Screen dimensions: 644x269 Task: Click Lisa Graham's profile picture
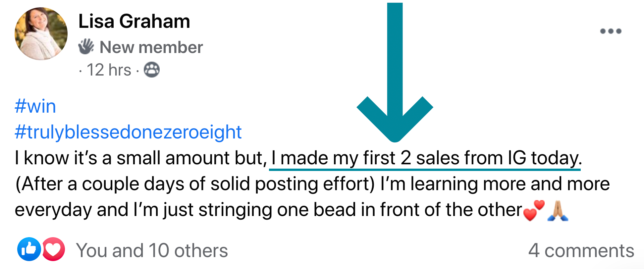click(x=41, y=34)
